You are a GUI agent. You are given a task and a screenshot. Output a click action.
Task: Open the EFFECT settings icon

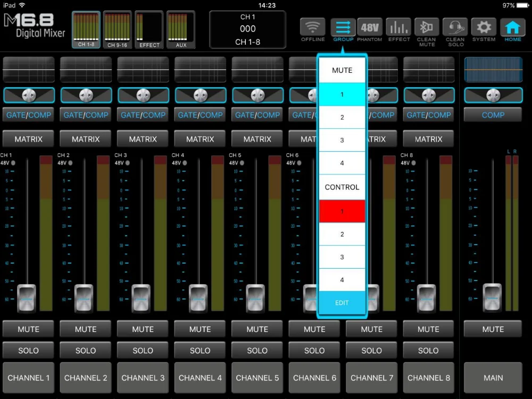tap(398, 27)
